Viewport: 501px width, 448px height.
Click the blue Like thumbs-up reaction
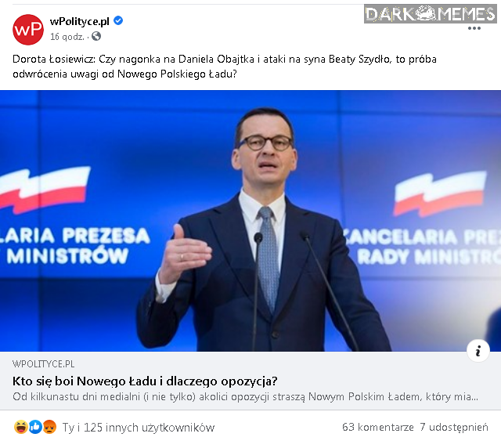(35, 427)
